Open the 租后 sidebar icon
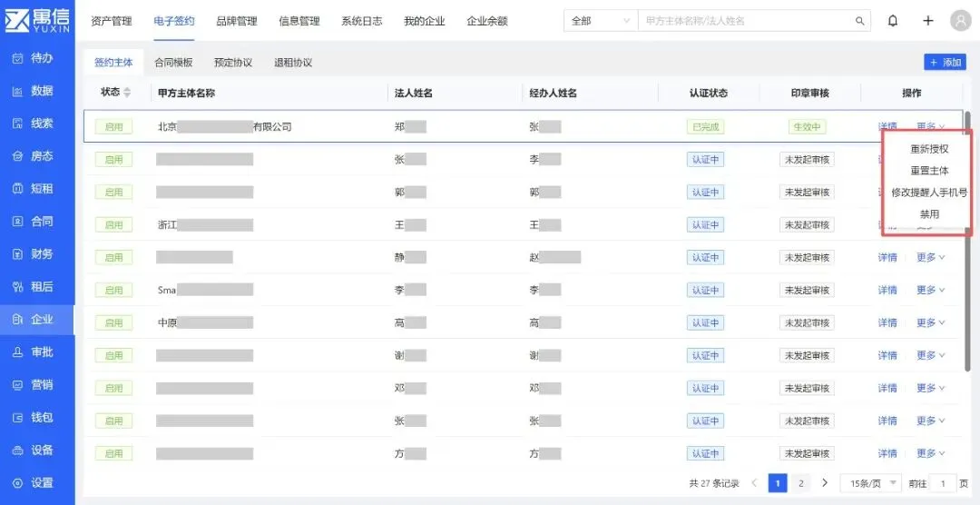 [x=18, y=287]
